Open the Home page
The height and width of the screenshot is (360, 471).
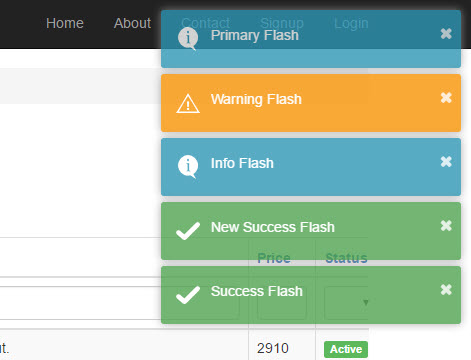coord(65,23)
